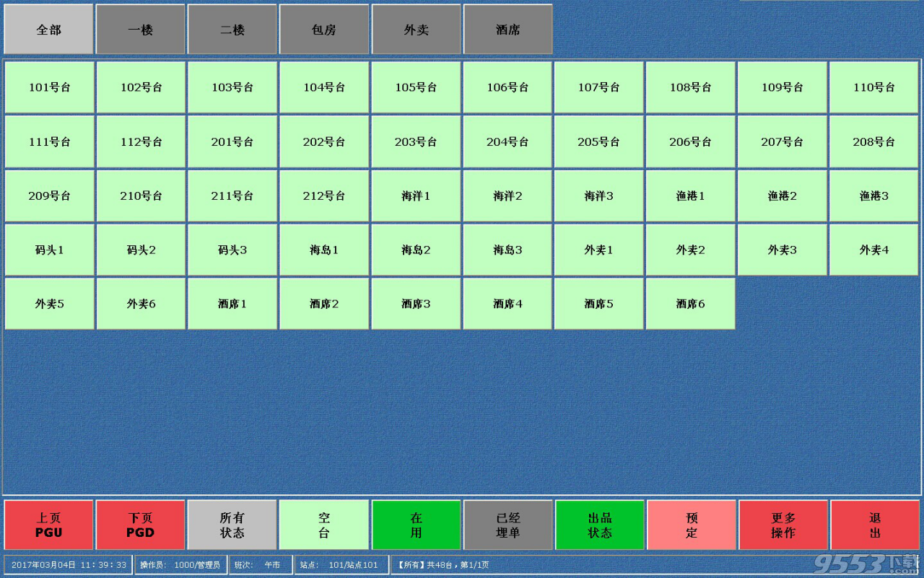Select table 208号台
924x578 pixels.
tap(873, 141)
